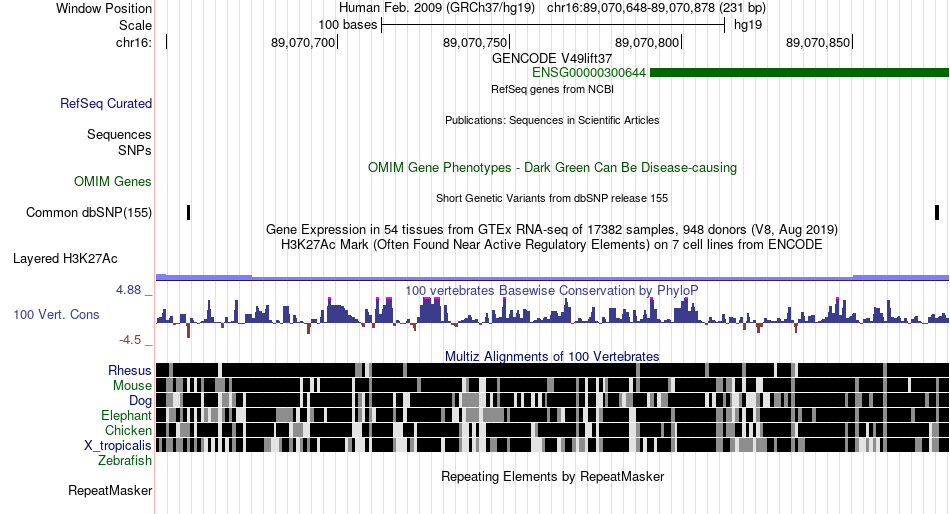950x514 pixels.
Task: Click the 100 bases scale bar
Action: pyautogui.click(x=553, y=25)
